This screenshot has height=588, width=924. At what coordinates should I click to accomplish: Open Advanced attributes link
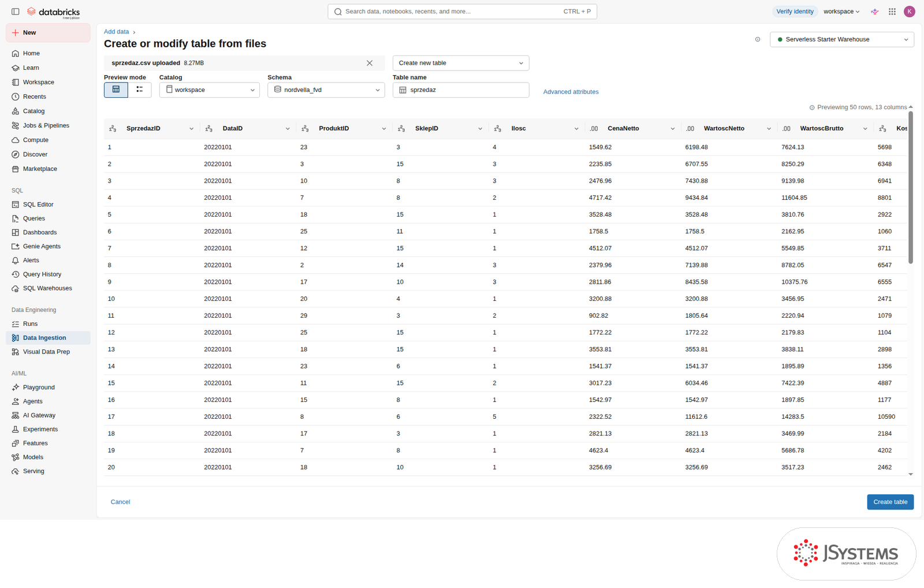pos(571,92)
